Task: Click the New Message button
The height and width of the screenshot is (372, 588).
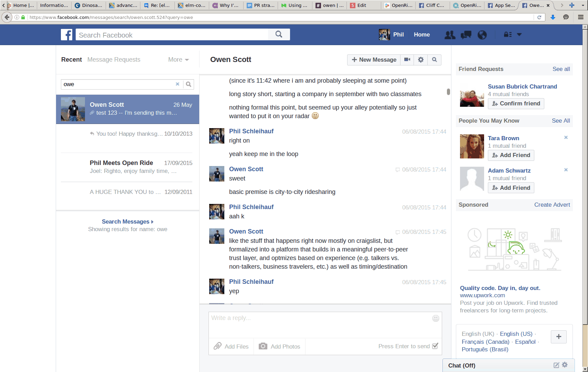Action: tap(374, 60)
